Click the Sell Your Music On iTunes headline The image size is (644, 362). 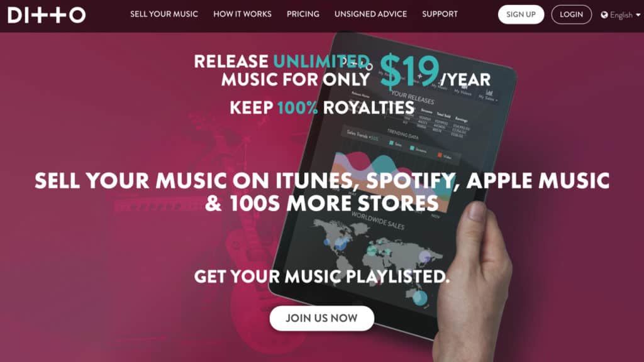click(x=322, y=192)
